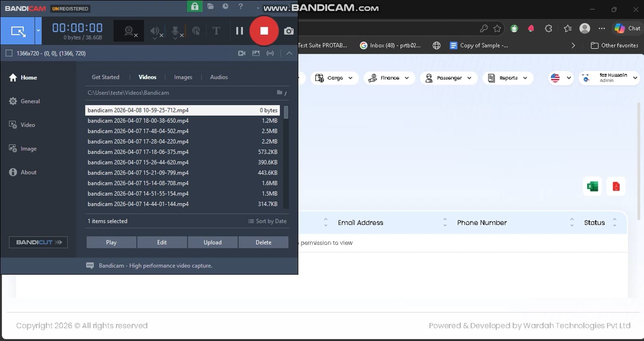Open the BANDICUT button

tap(38, 242)
